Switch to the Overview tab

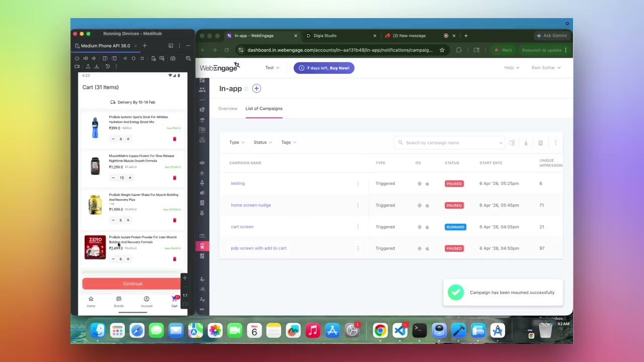point(228,109)
